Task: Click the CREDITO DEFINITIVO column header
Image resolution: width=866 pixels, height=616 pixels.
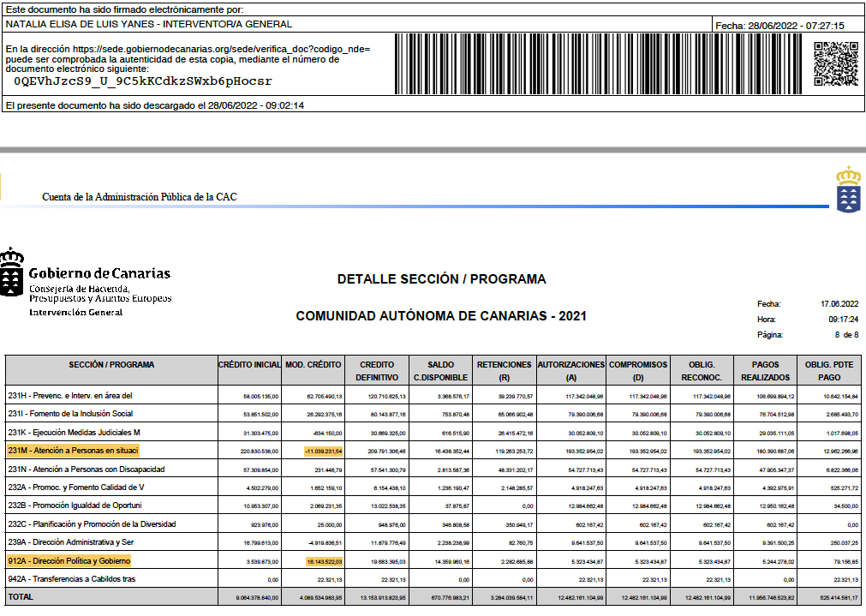Action: click(377, 370)
